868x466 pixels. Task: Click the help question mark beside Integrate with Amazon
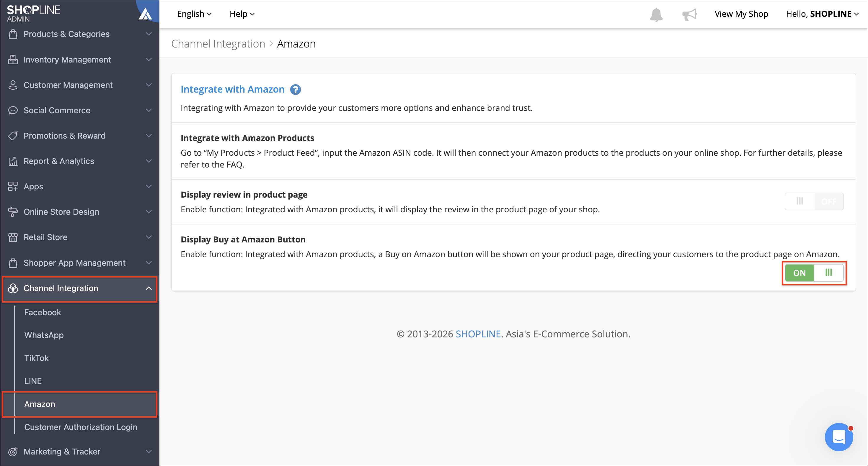click(296, 90)
